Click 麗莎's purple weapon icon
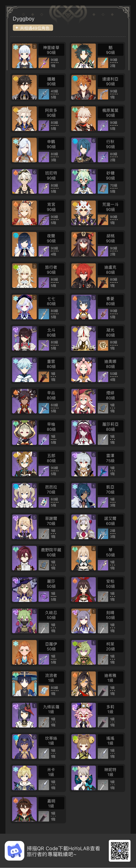Image resolution: width=136 pixels, height=868 pixels. (x=44, y=596)
